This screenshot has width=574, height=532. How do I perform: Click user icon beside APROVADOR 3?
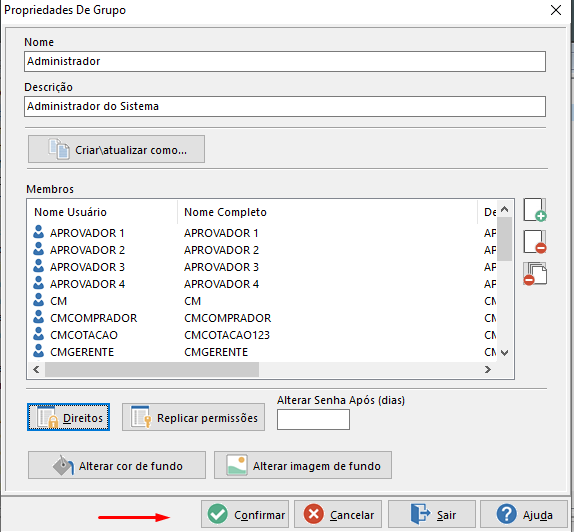click(x=38, y=266)
